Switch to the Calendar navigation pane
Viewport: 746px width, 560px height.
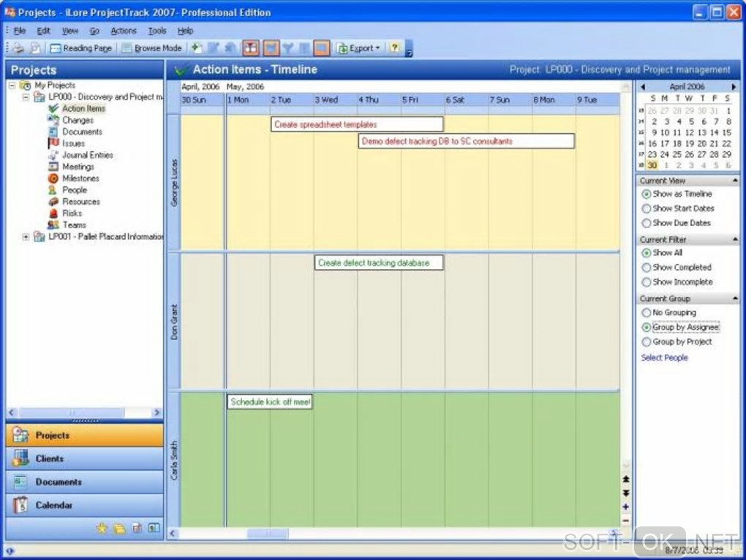[x=85, y=505]
